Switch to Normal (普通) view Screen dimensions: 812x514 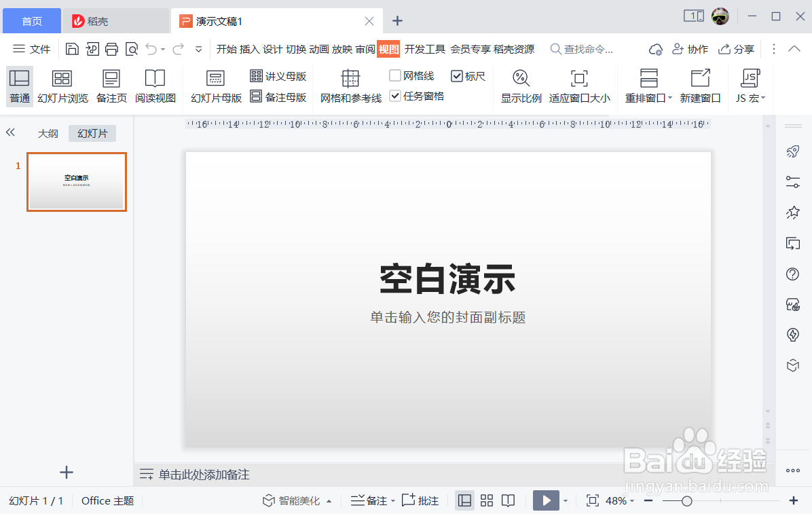20,86
